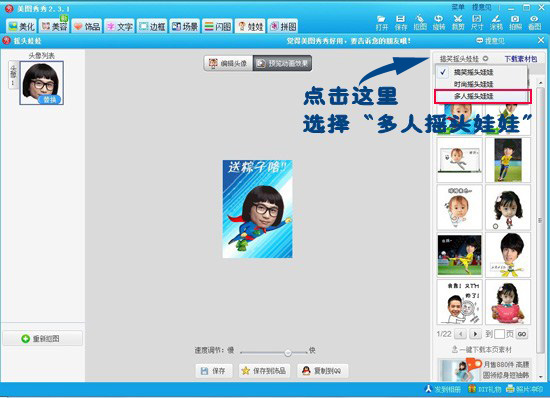Select the 抠图 cutout tool icon
The height and width of the screenshot is (398, 550).
(x=420, y=22)
